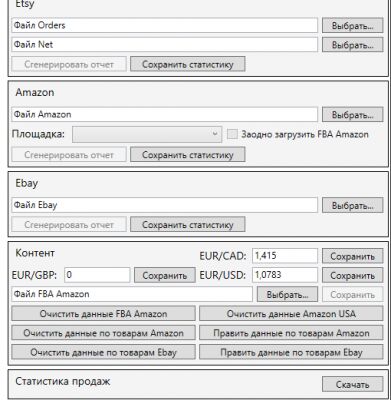Click the Файл Amazon input field
This screenshot has width=391, height=400.
tap(164, 114)
